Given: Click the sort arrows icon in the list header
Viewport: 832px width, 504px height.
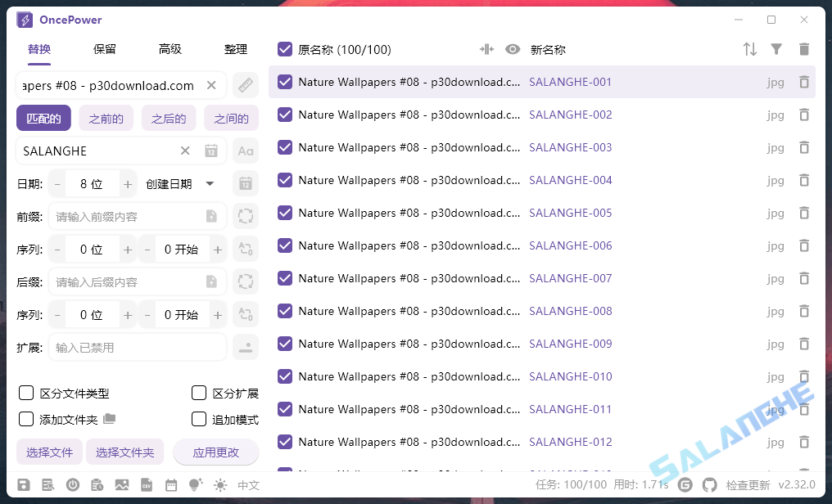Looking at the screenshot, I should tap(750, 49).
